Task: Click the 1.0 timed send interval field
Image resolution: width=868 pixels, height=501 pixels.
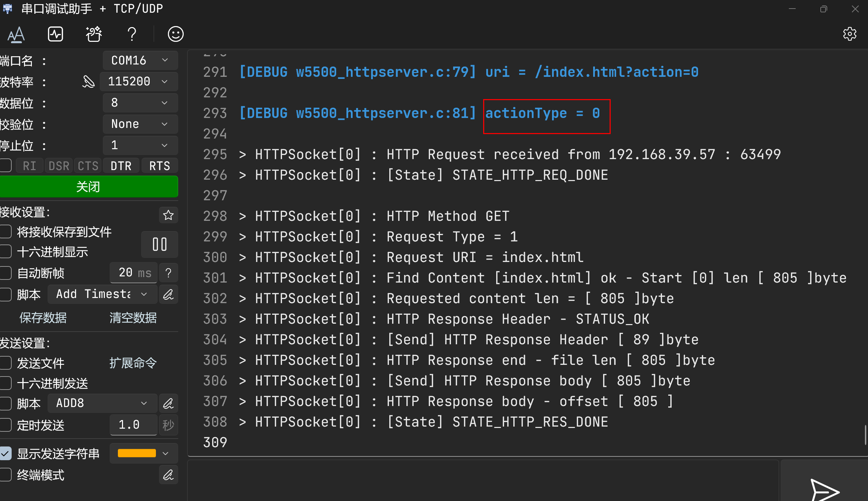Action: click(x=134, y=425)
